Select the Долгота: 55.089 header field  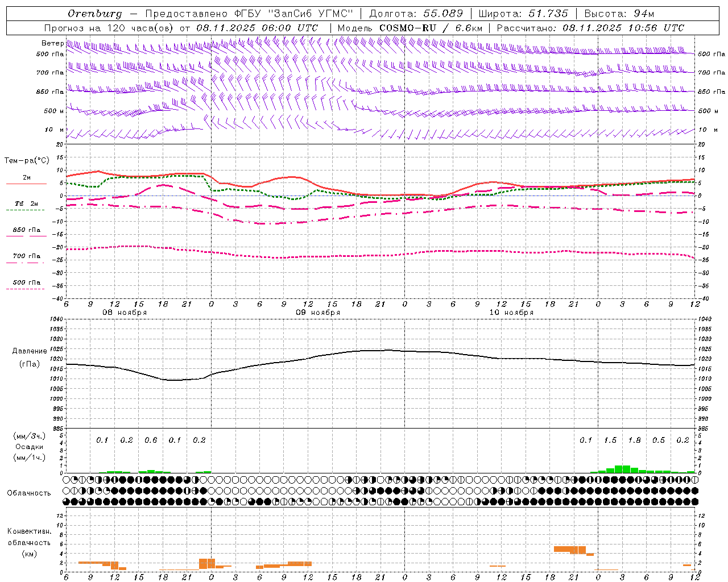(x=416, y=14)
